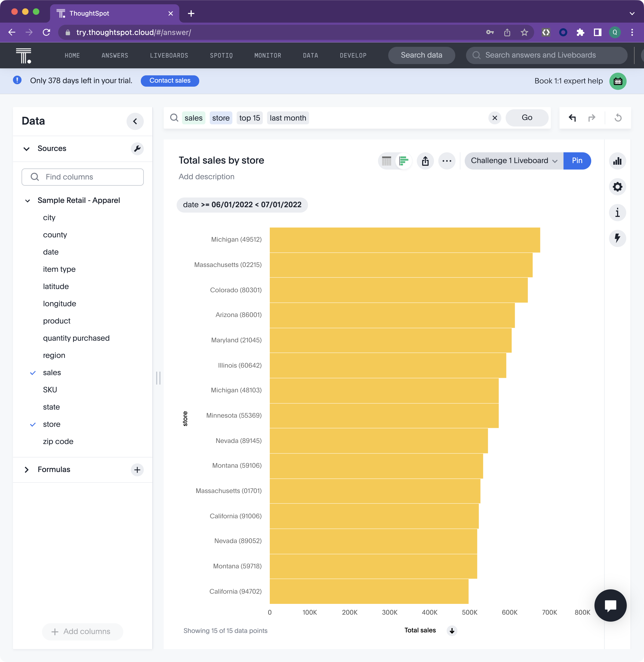This screenshot has width=644, height=662.
Task: Open the LIVEBOARDS menu
Action: 169,55
